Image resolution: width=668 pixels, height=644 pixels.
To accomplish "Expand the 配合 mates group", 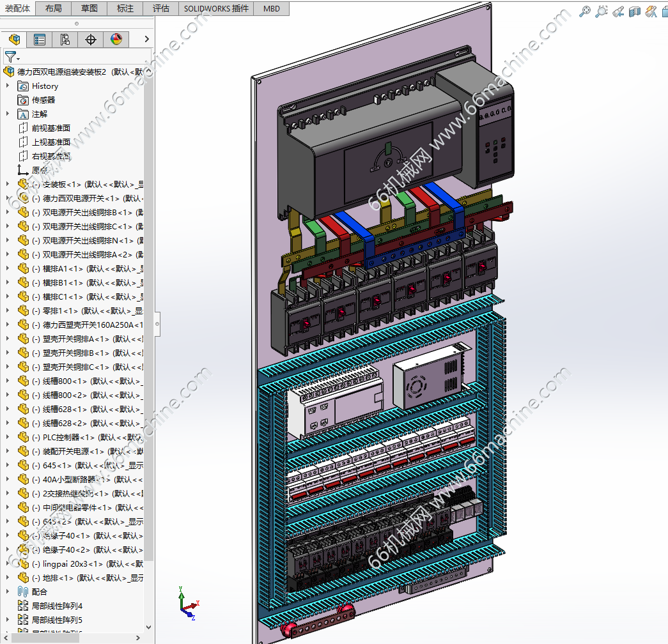I will pyautogui.click(x=8, y=592).
